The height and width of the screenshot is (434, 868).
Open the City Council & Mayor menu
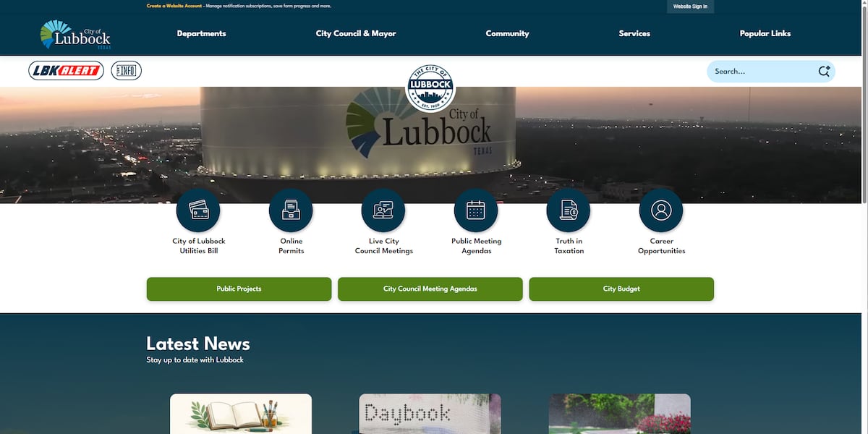point(356,33)
